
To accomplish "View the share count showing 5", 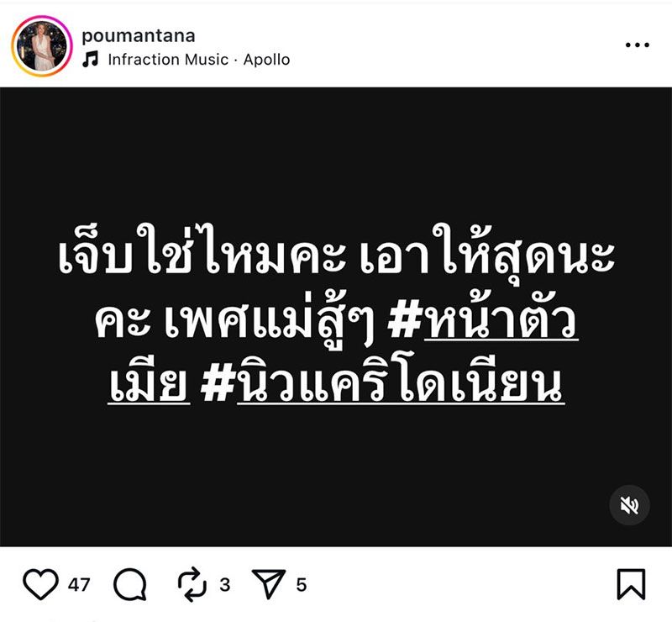I will click(302, 585).
